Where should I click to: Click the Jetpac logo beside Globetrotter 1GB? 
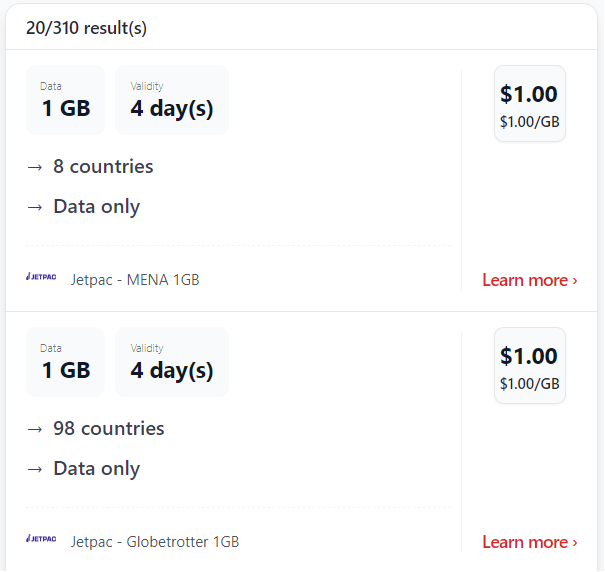coord(41,538)
